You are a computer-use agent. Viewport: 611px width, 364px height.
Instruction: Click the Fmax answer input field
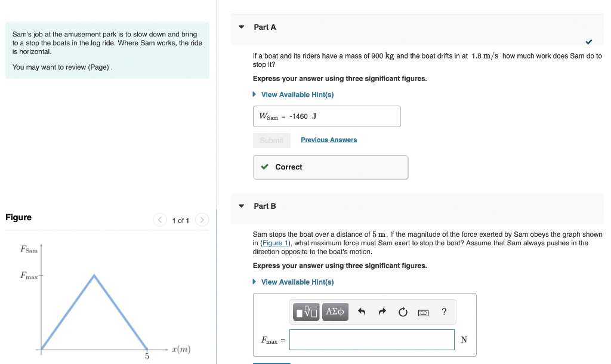point(372,340)
